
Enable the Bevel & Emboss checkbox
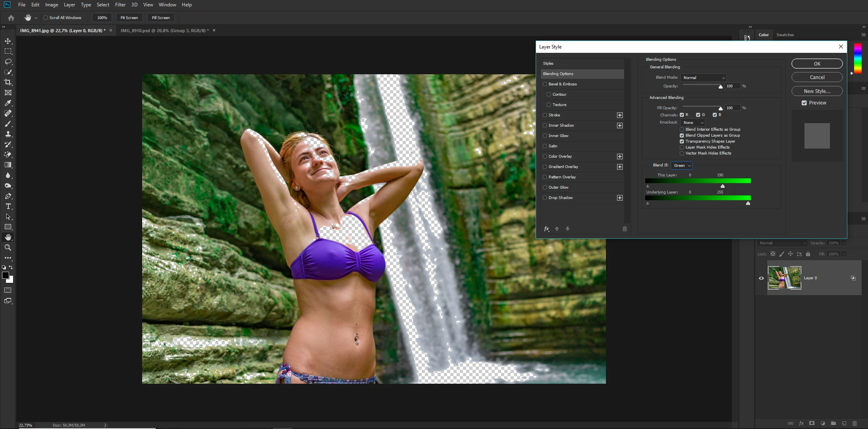click(545, 84)
